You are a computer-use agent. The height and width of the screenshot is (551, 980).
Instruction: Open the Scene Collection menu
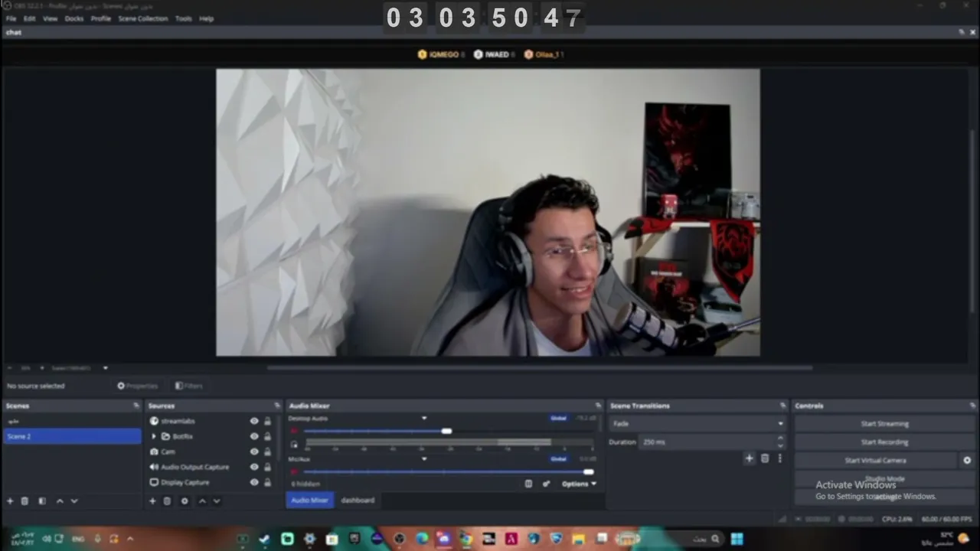[142, 18]
